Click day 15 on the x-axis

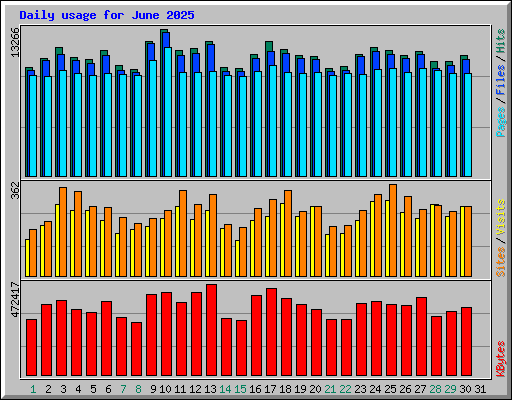point(240,389)
